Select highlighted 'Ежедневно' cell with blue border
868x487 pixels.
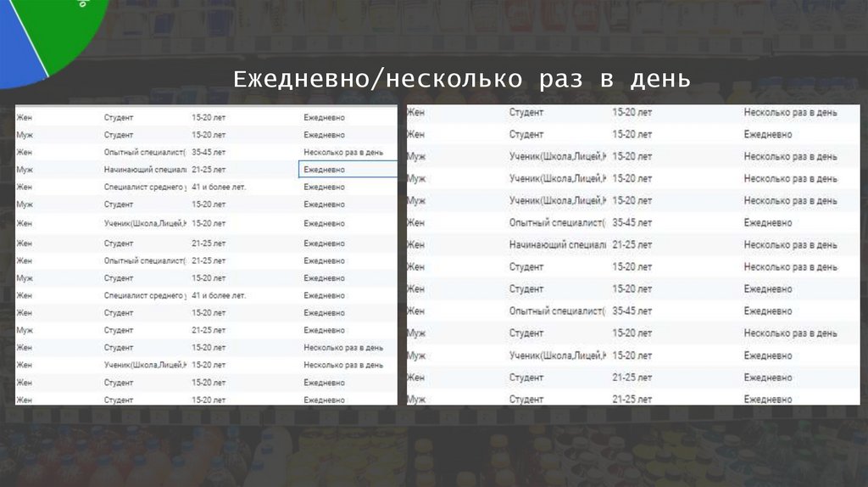(348, 170)
